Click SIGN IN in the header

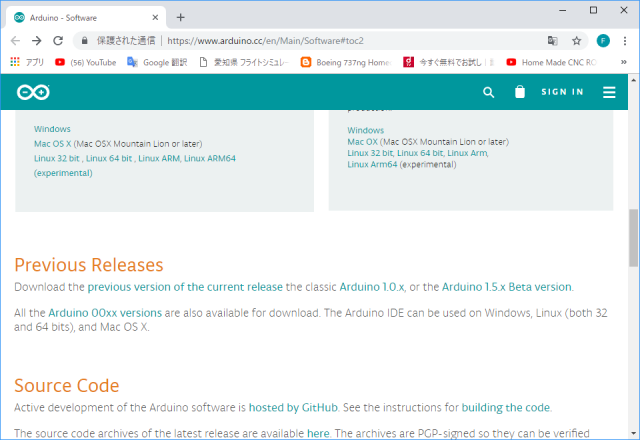point(562,92)
